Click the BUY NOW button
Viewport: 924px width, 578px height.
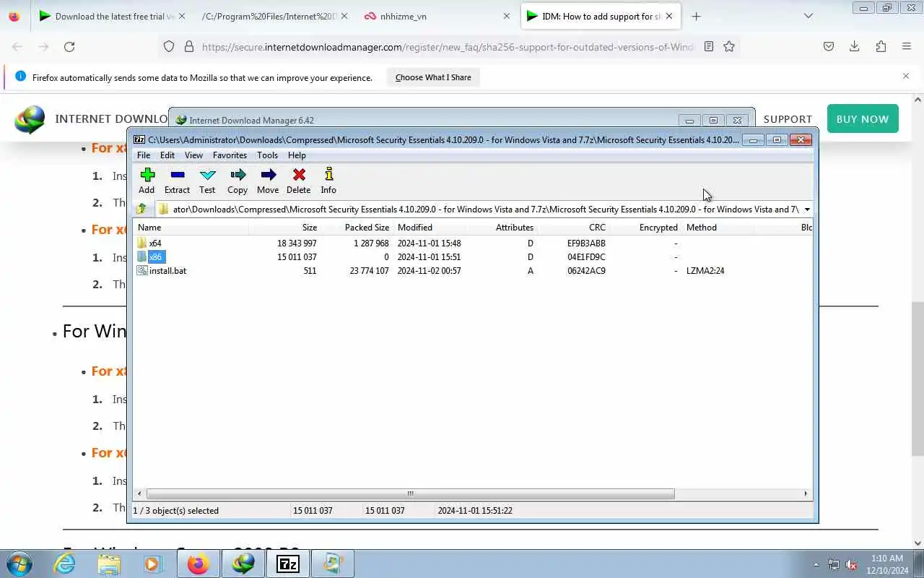tap(863, 118)
